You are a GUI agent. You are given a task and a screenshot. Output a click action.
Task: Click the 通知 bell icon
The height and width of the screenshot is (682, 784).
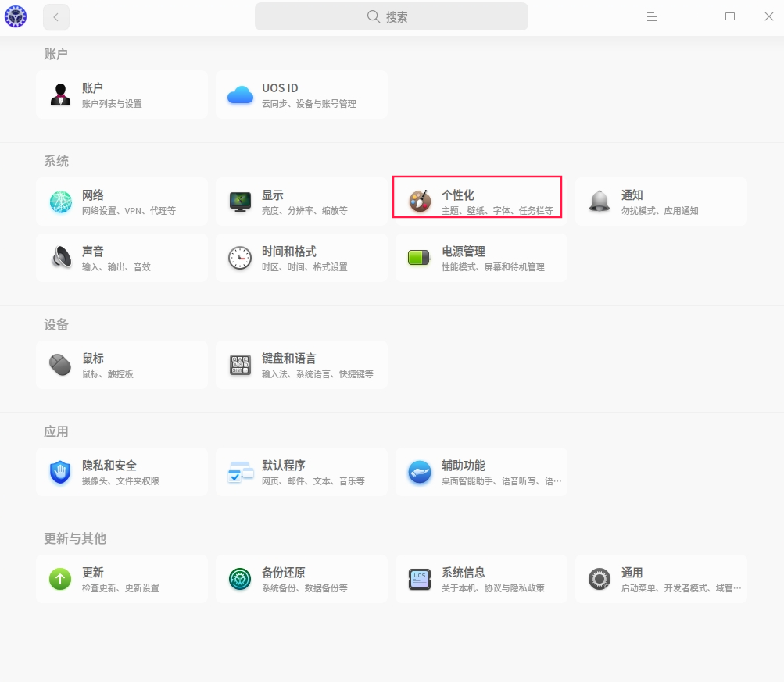click(599, 202)
